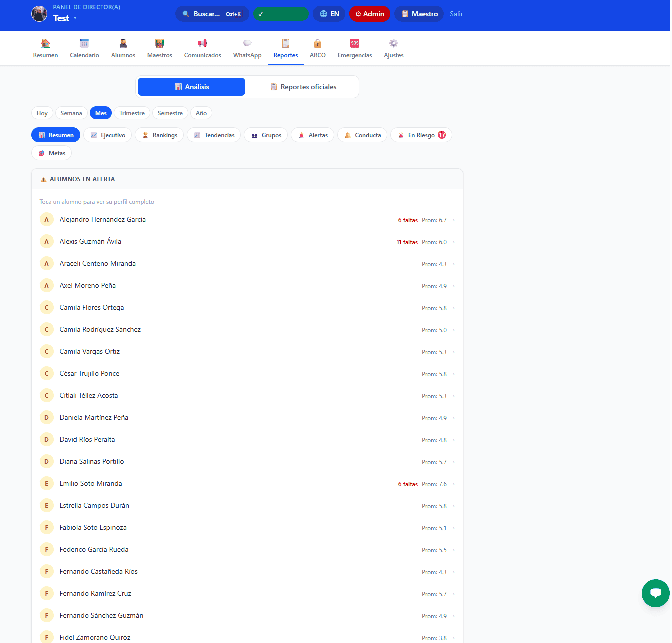Image resolution: width=672 pixels, height=643 pixels.
Task: Open Fernando Sánchez Guzmán profile
Action: 247,616
